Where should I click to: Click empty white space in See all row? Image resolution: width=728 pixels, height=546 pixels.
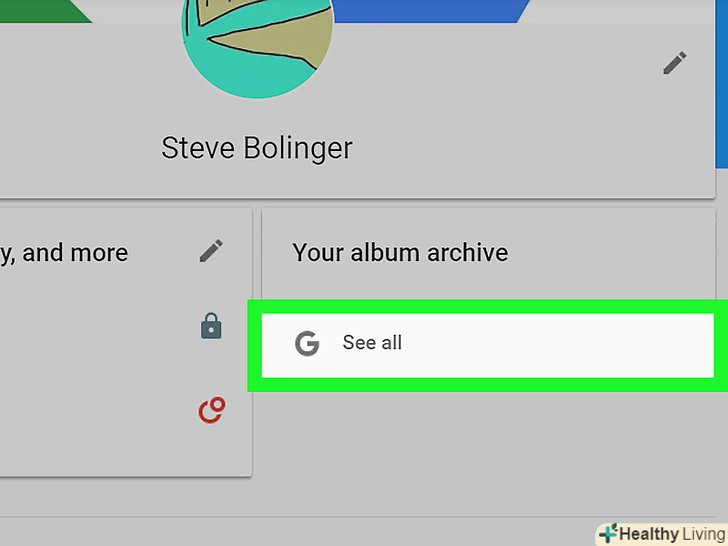pos(560,344)
